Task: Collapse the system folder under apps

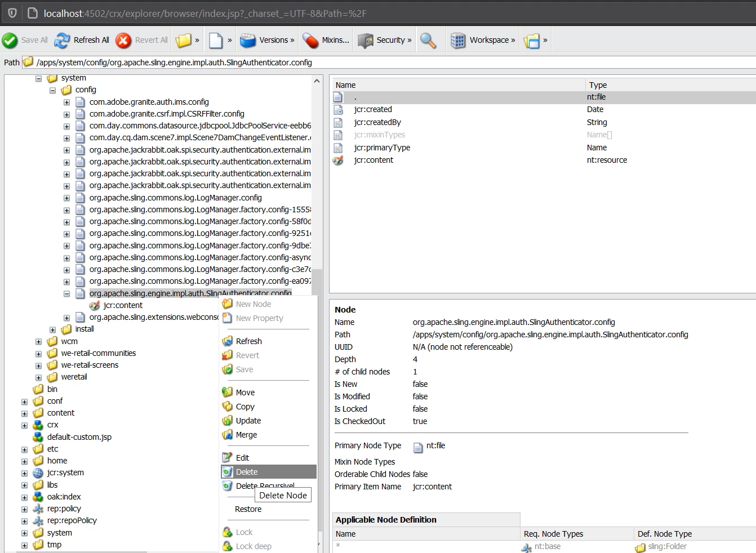Action: (x=38, y=78)
